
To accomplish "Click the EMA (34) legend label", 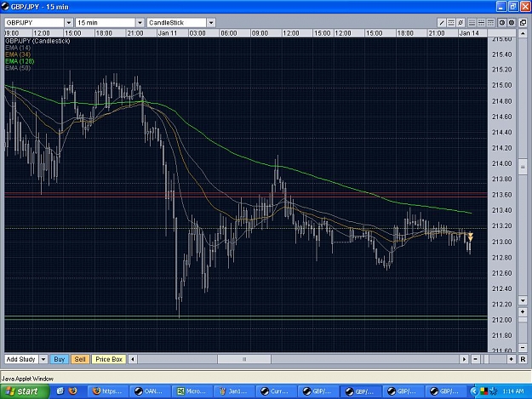I will coord(18,54).
